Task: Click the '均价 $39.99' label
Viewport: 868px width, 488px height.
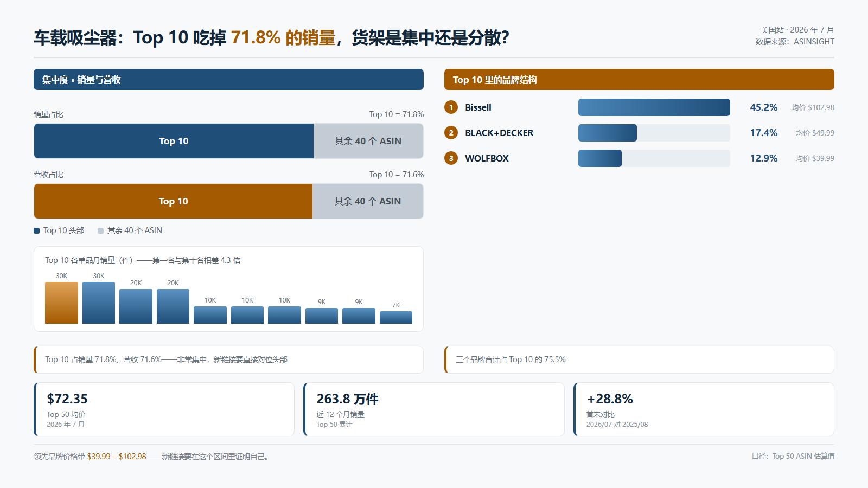Action: tap(815, 158)
